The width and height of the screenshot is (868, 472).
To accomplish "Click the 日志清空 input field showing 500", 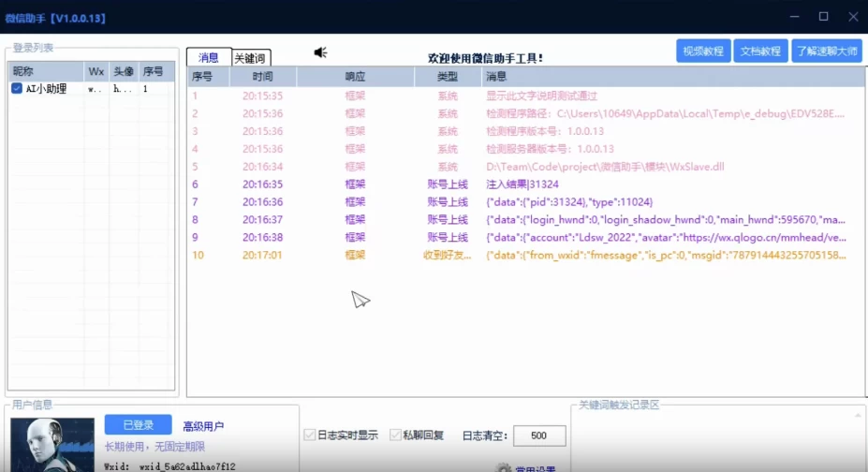I will pyautogui.click(x=538, y=435).
